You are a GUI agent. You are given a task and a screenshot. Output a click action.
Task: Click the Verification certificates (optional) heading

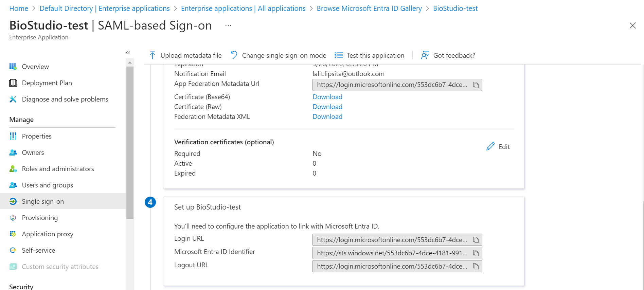(x=224, y=142)
